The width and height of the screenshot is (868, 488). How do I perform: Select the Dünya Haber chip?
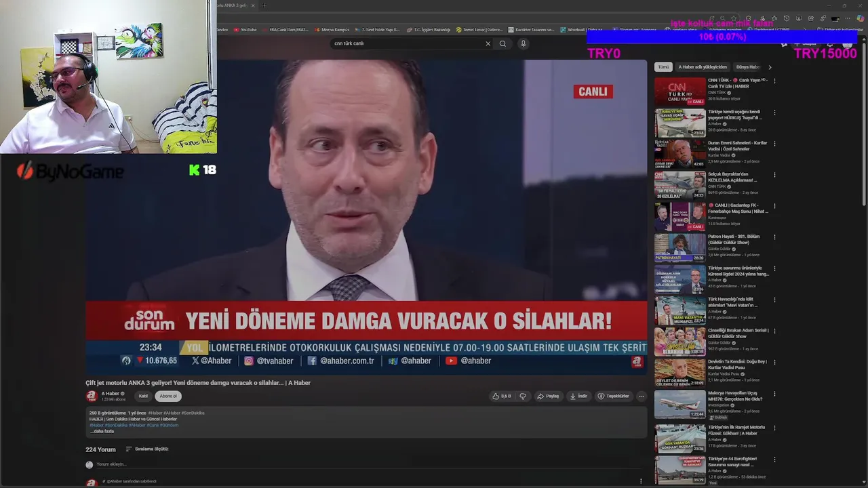[x=748, y=67]
